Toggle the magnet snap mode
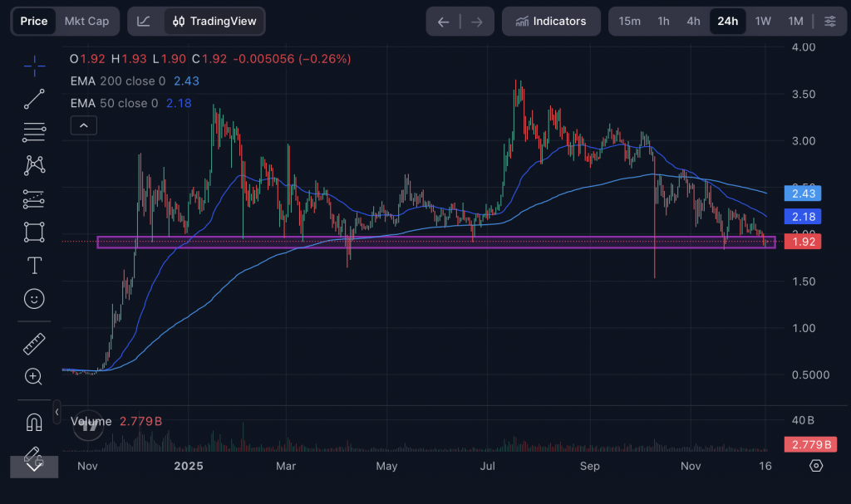 click(x=34, y=422)
